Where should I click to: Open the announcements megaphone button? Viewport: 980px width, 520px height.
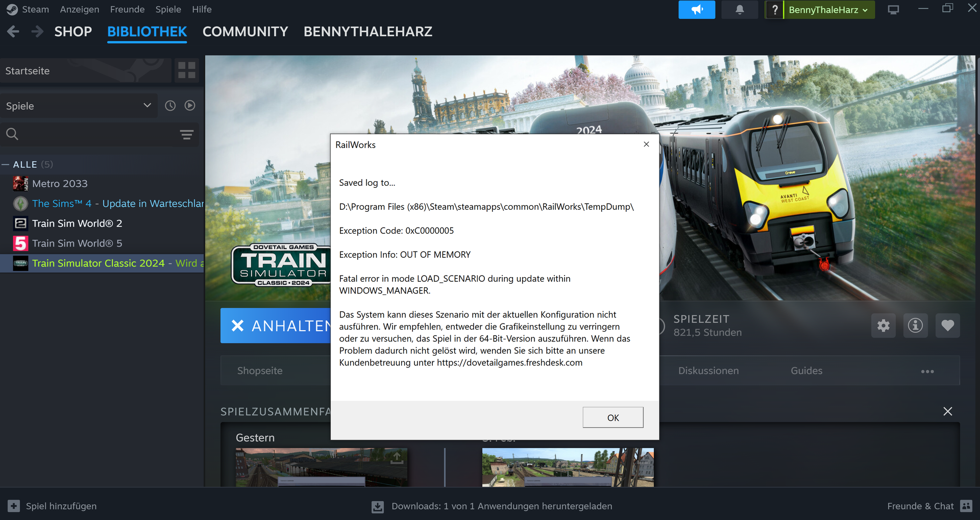pos(697,10)
